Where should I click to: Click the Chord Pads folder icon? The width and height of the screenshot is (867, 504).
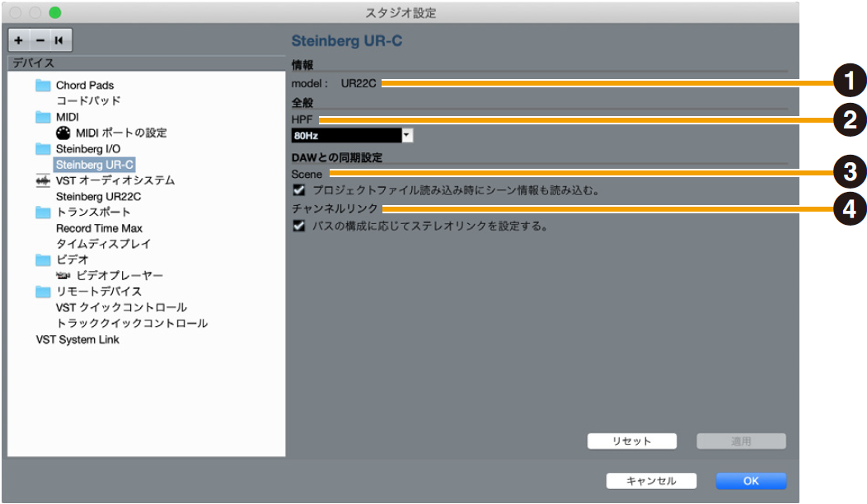coord(43,86)
